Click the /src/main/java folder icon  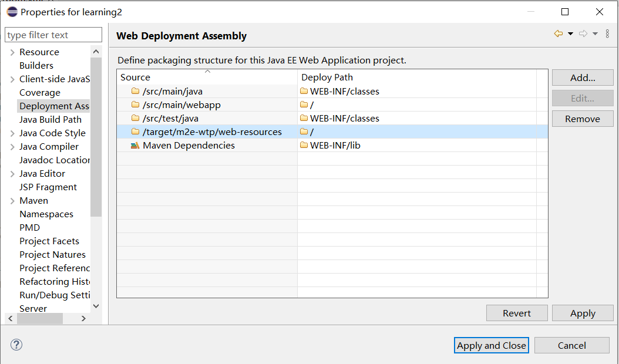click(x=135, y=92)
